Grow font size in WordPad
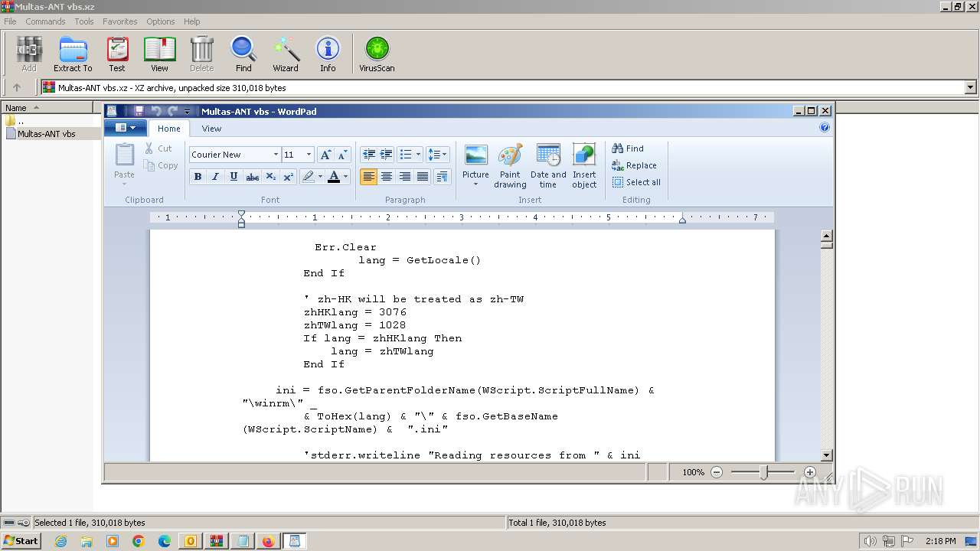The height and width of the screenshot is (551, 980). click(325, 155)
